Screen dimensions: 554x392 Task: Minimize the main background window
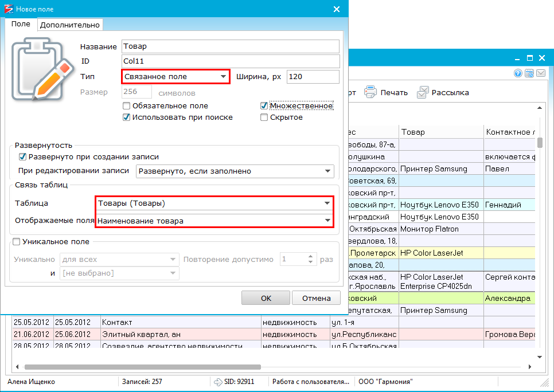click(x=517, y=58)
